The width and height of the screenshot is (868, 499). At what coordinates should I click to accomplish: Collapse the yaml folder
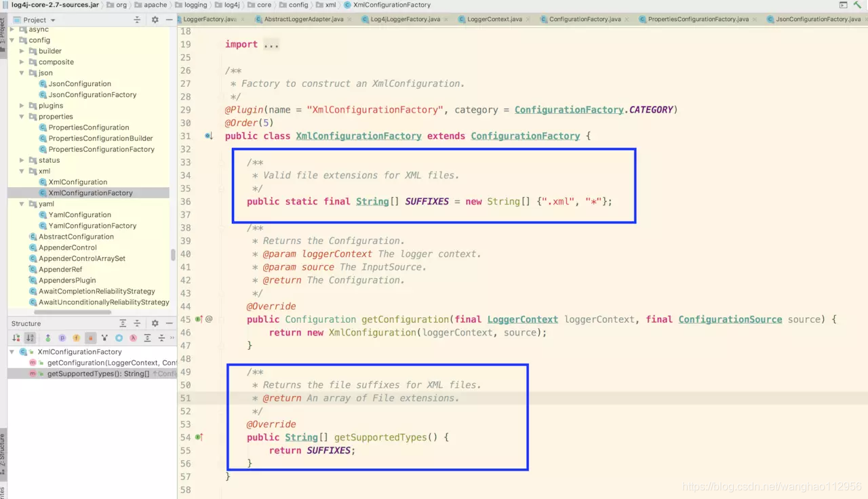(22, 203)
